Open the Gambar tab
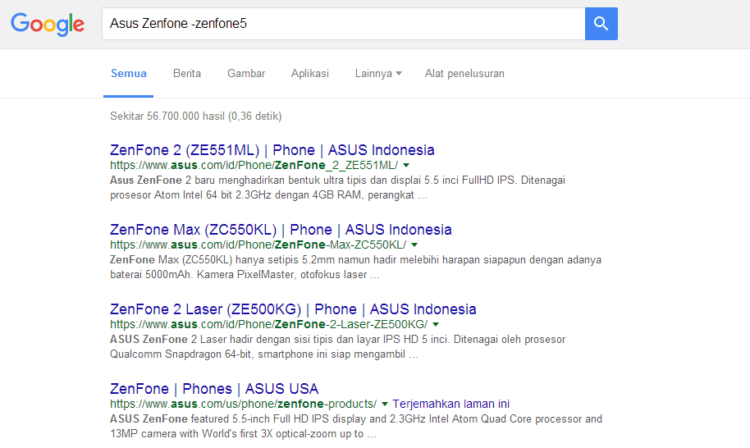Image resolution: width=750 pixels, height=448 pixels. click(246, 74)
